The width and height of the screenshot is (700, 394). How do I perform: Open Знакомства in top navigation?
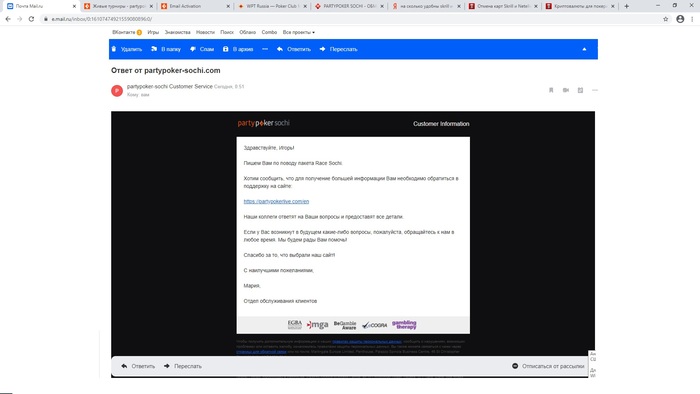tap(177, 32)
